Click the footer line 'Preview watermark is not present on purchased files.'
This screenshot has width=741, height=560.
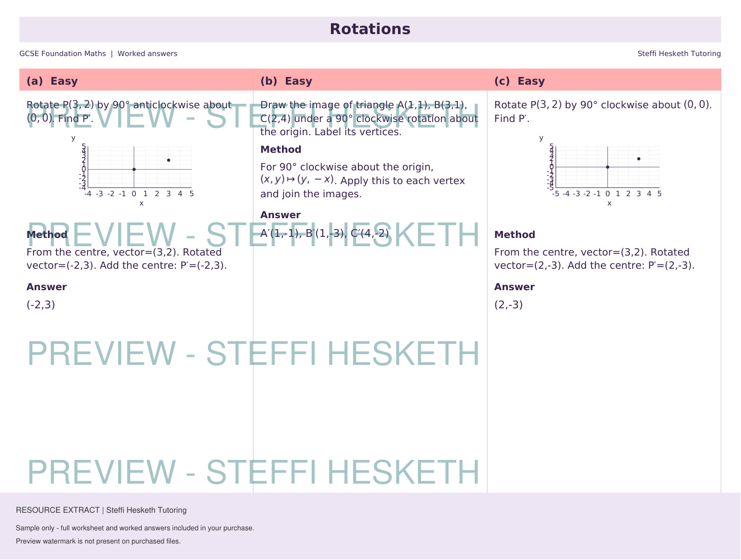(x=98, y=541)
